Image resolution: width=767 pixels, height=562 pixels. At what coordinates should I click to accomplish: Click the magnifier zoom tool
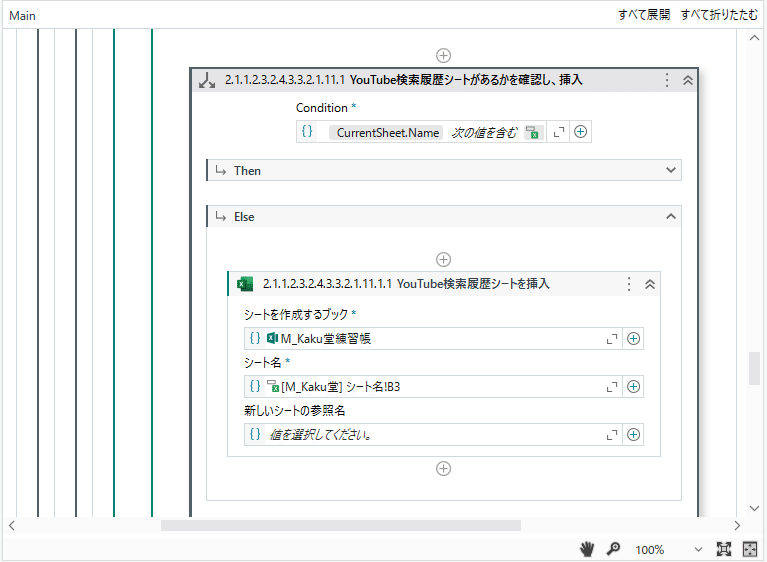pos(613,549)
